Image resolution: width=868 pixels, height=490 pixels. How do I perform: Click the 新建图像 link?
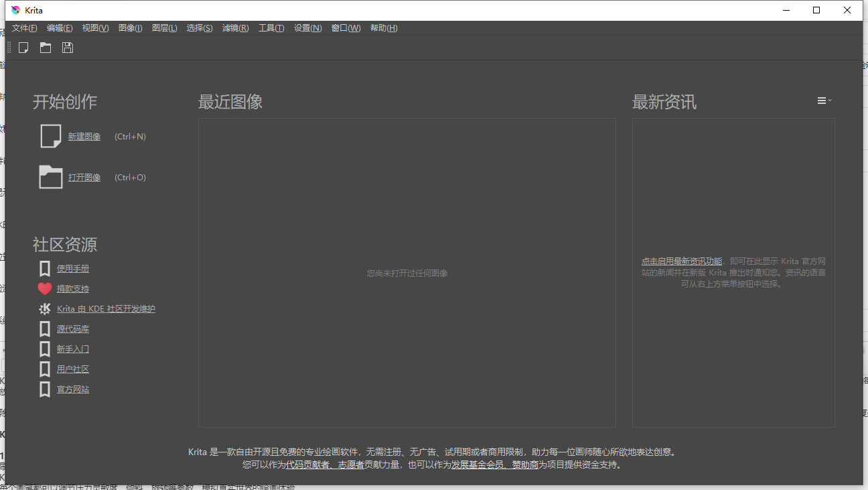coord(84,137)
